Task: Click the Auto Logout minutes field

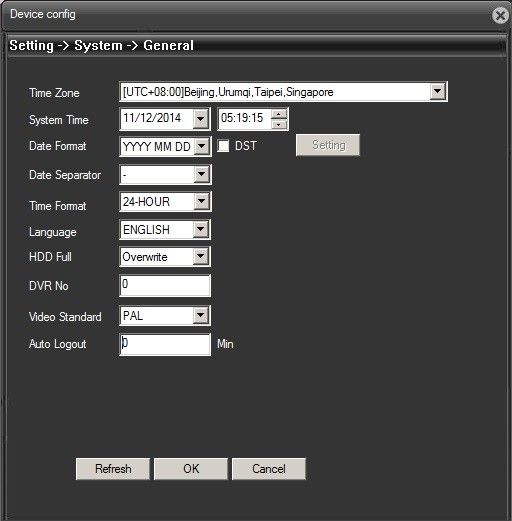Action: pos(165,344)
